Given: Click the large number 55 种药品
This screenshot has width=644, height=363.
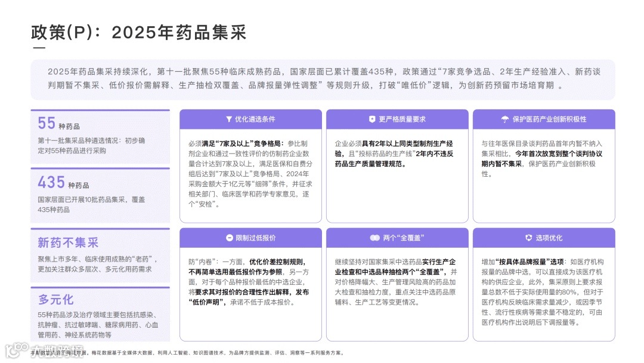Looking at the screenshot, I should point(58,124).
